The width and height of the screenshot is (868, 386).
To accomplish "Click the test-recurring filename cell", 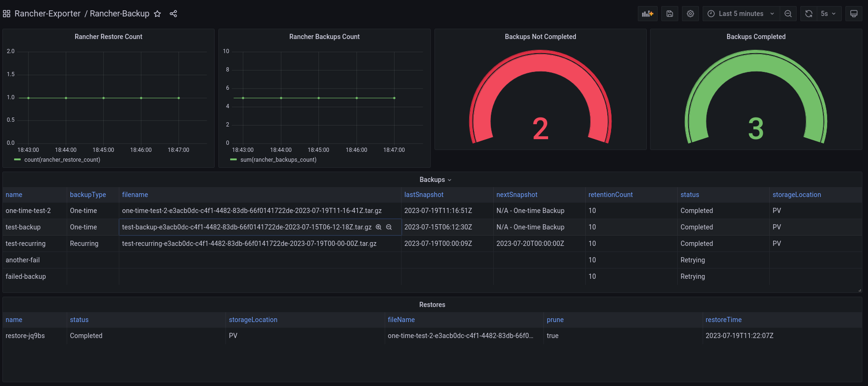I will point(260,244).
